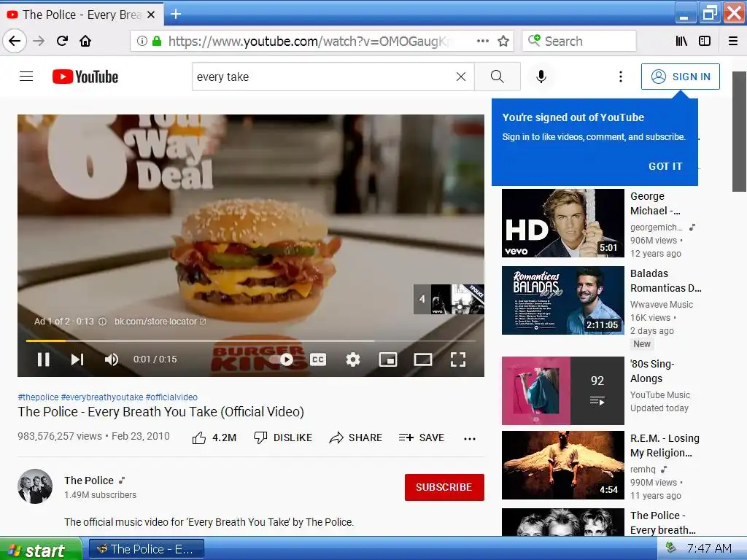Visit bk.com/store-locator ad link
The height and width of the screenshot is (560, 747).
pos(160,322)
